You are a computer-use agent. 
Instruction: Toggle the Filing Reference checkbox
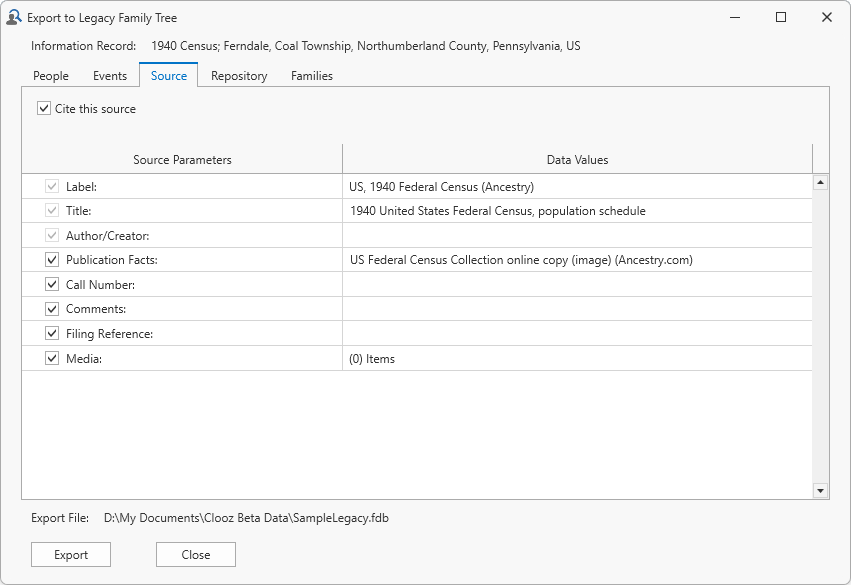pyautogui.click(x=52, y=334)
